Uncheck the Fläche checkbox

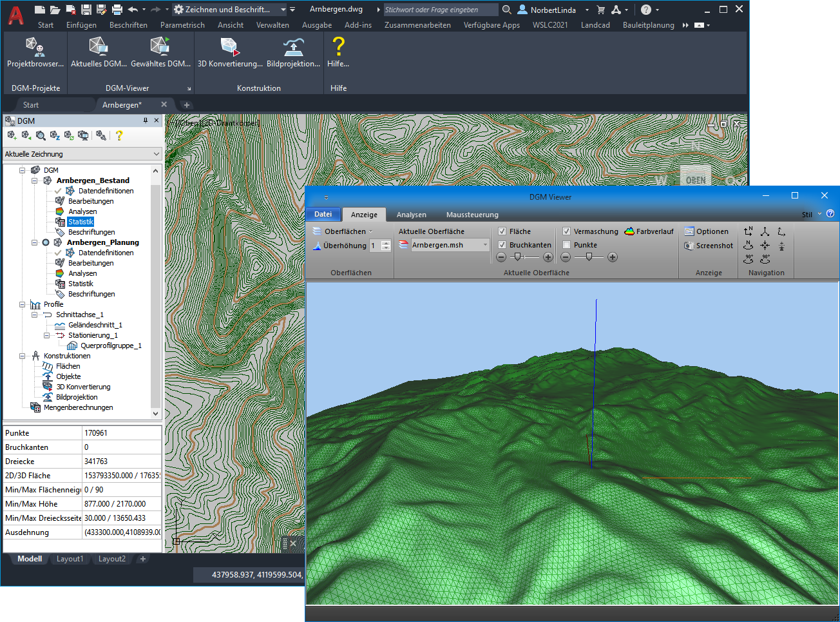pyautogui.click(x=502, y=231)
